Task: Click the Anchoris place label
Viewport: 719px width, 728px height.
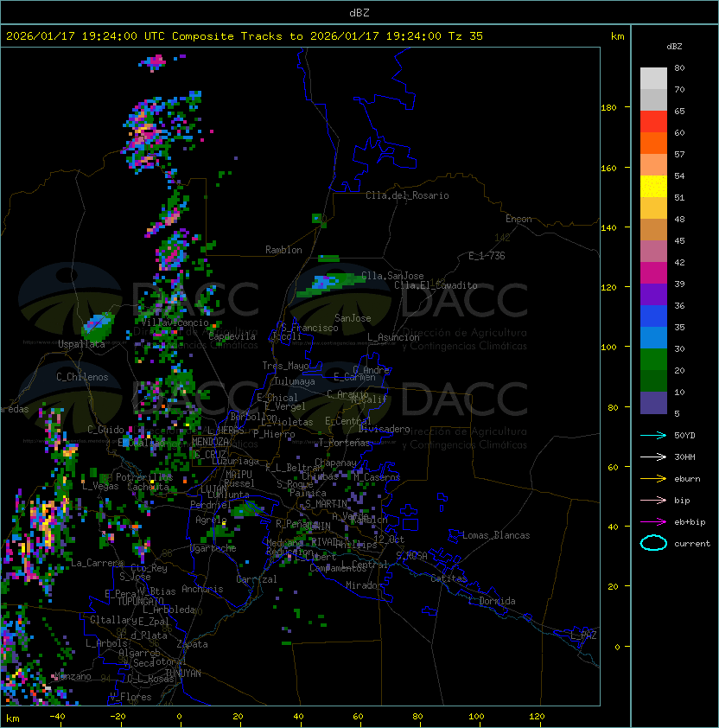Action: [202, 589]
